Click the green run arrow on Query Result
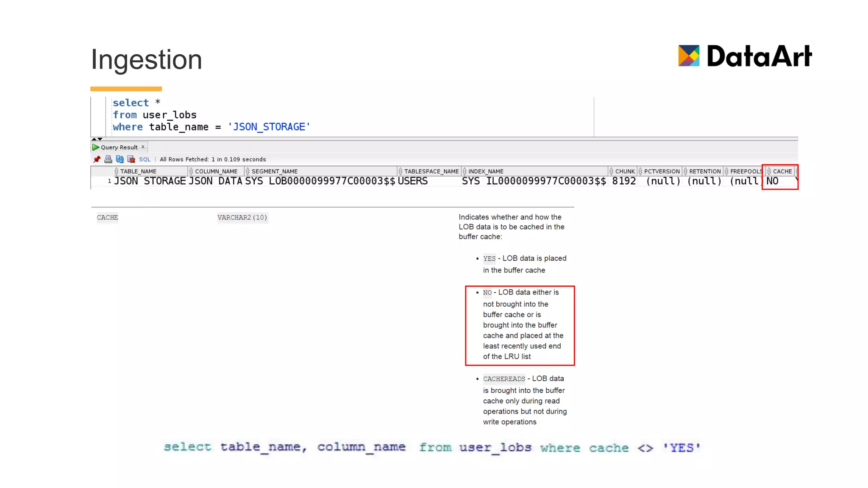This screenshot has height=488, width=868. (96, 147)
